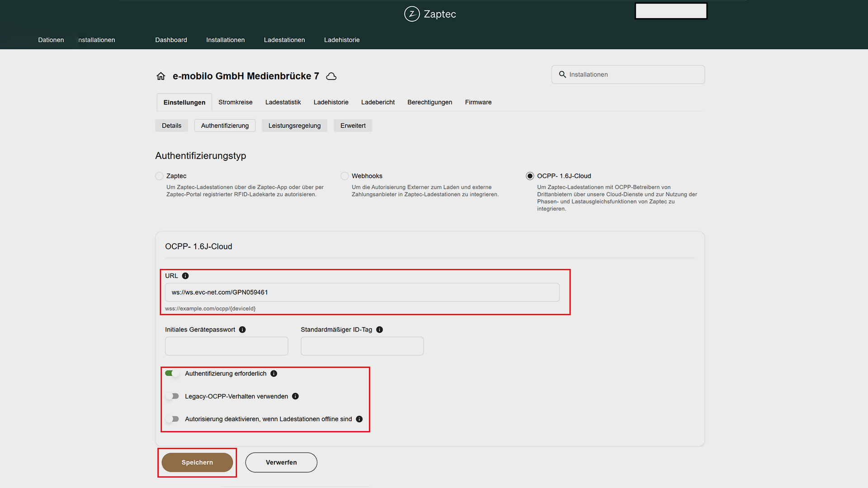
Task: Click the white box in the top header
Action: click(x=671, y=11)
